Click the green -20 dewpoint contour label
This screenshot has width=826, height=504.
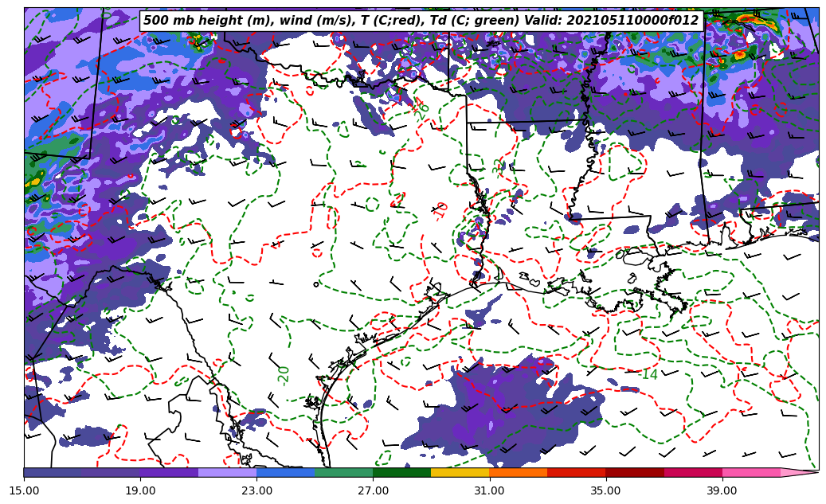tap(284, 373)
